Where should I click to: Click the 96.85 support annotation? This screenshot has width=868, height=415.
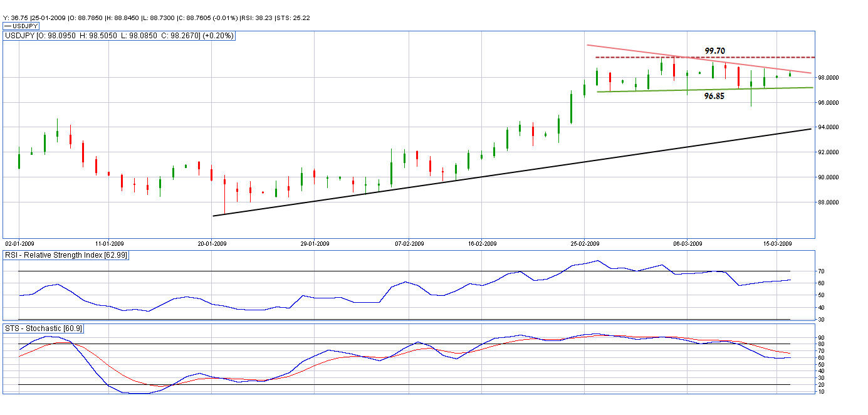click(715, 97)
